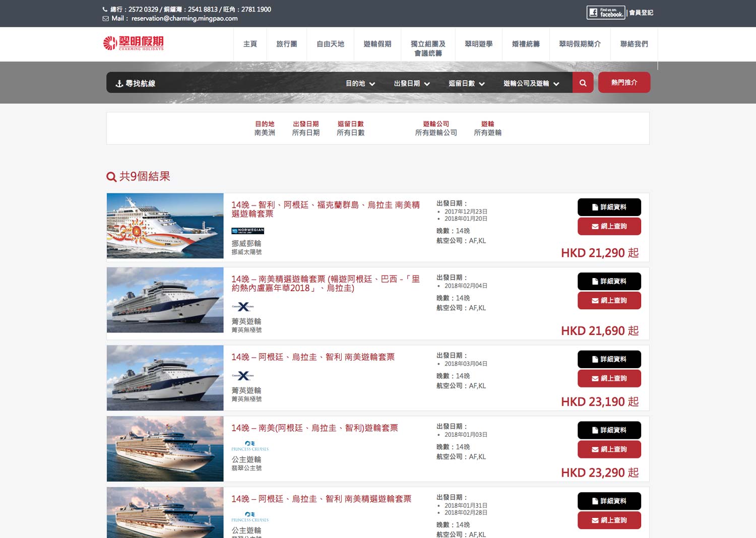Click the 所有遊輪 filter value
Image resolution: width=756 pixels, height=538 pixels.
click(x=488, y=133)
